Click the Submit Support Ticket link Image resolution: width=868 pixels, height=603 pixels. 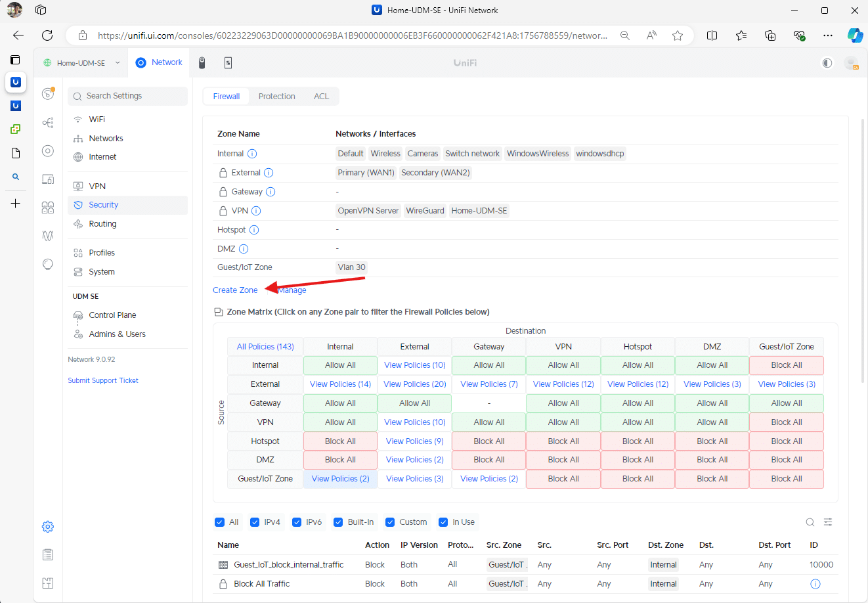coord(103,381)
